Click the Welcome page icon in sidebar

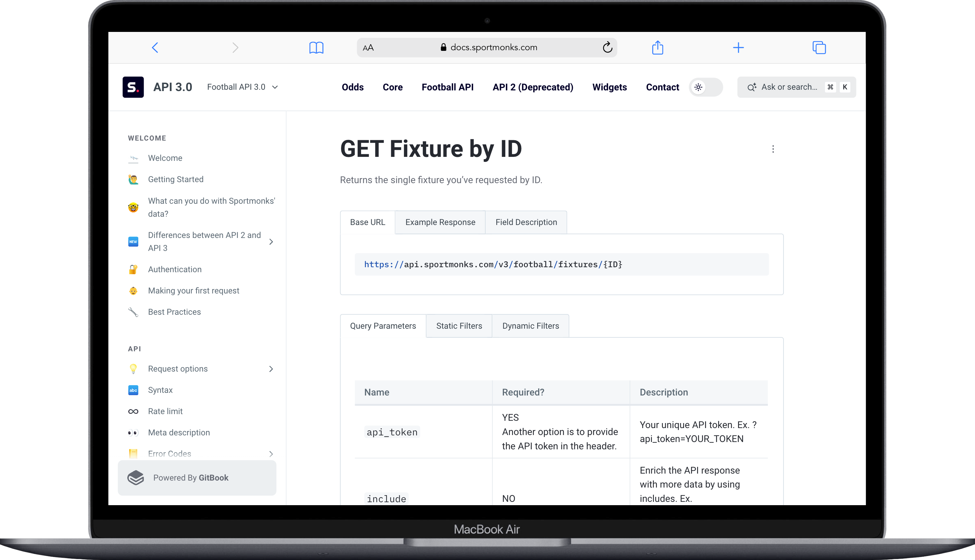[x=133, y=158]
